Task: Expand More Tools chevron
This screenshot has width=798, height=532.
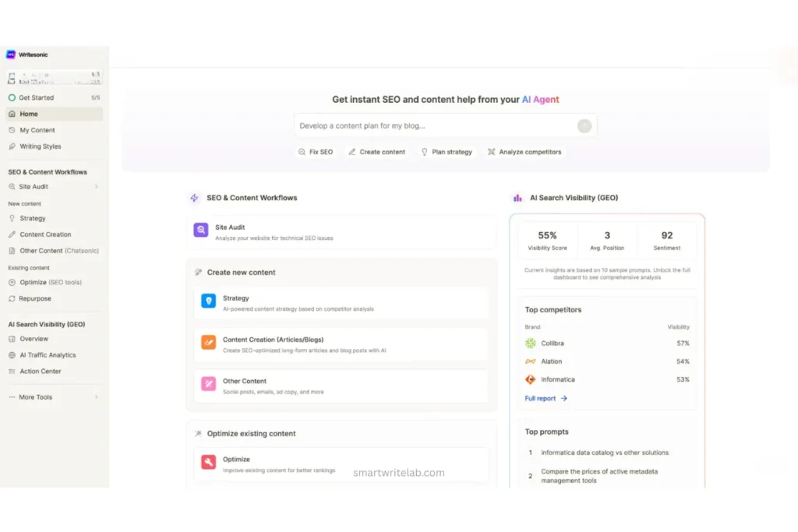Action: click(x=96, y=397)
